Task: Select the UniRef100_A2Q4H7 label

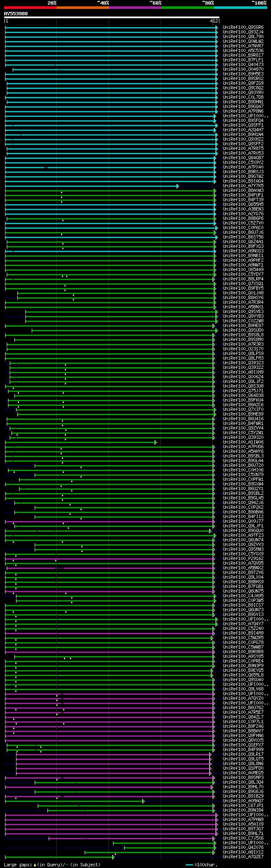Action: 243,130
